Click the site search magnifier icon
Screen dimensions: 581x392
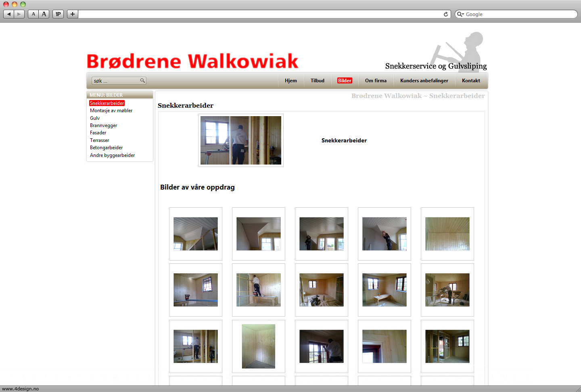tap(142, 81)
